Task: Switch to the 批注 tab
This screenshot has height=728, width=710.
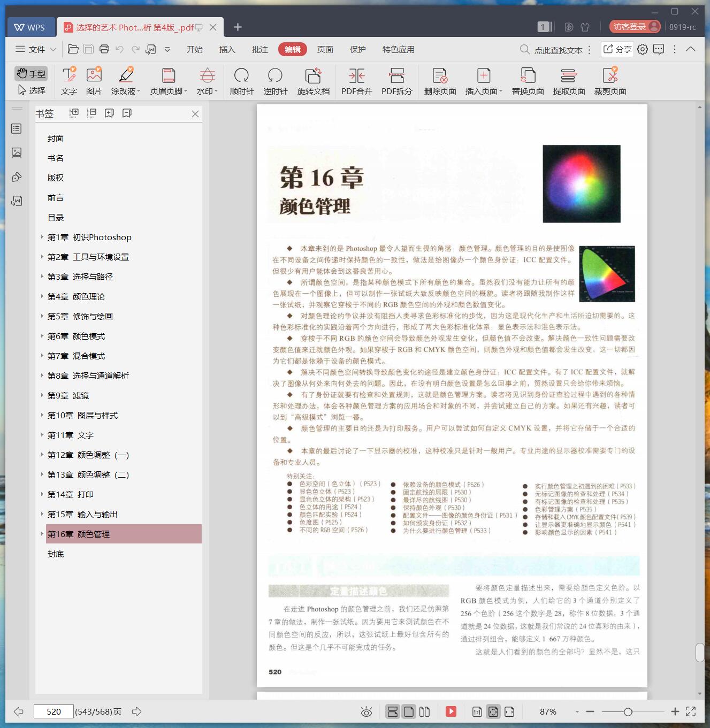Action: click(x=260, y=49)
